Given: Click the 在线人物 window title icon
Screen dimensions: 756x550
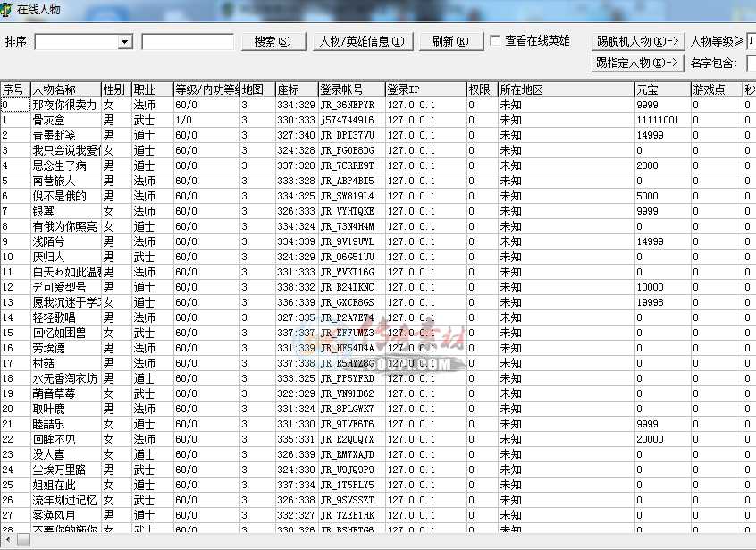Looking at the screenshot, I should pyautogui.click(x=8, y=8).
